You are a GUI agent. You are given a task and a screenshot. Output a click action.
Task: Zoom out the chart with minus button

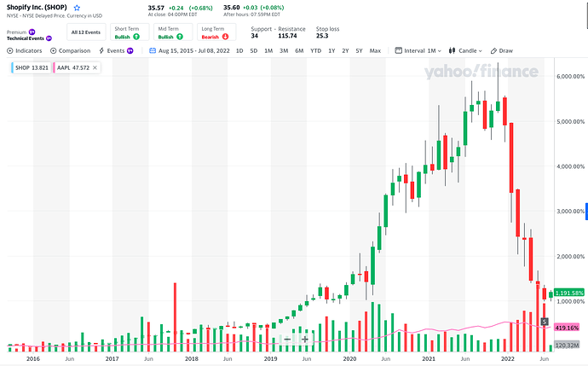(287, 340)
